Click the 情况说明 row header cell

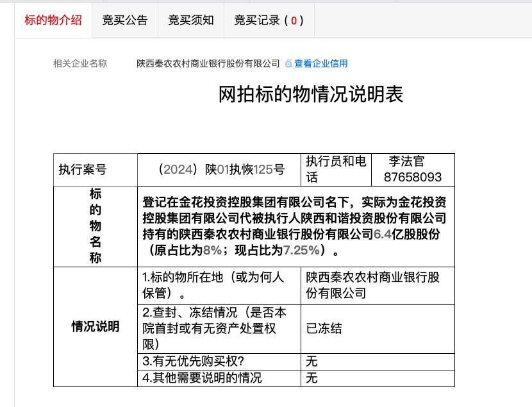(x=96, y=327)
